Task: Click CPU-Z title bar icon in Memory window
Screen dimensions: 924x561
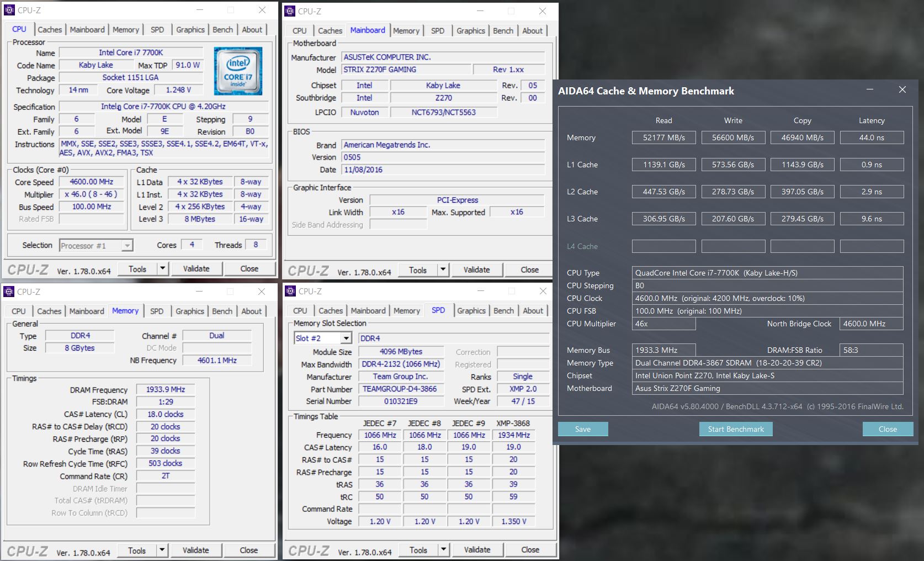Action: point(9,292)
